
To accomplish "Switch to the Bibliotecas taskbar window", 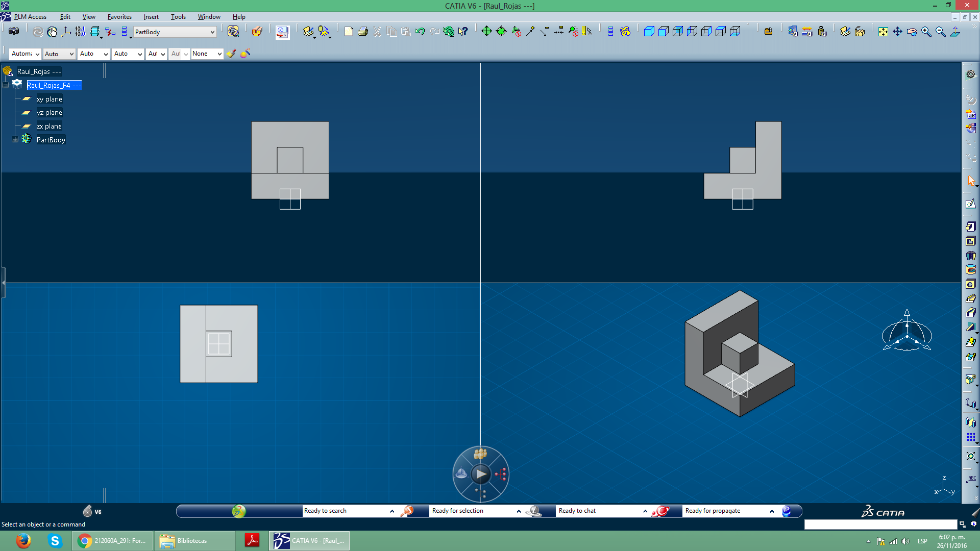I will [194, 541].
